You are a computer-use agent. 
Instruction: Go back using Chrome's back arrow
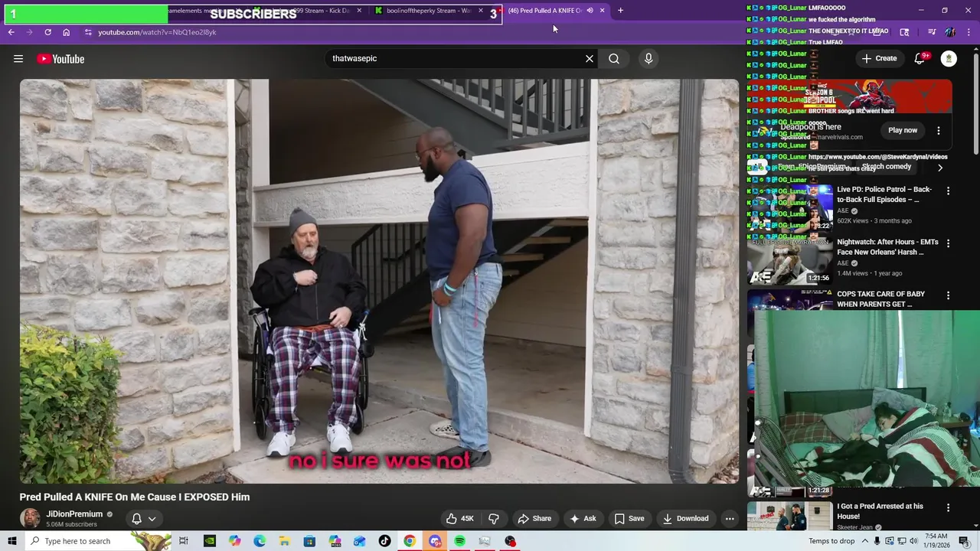point(11,32)
